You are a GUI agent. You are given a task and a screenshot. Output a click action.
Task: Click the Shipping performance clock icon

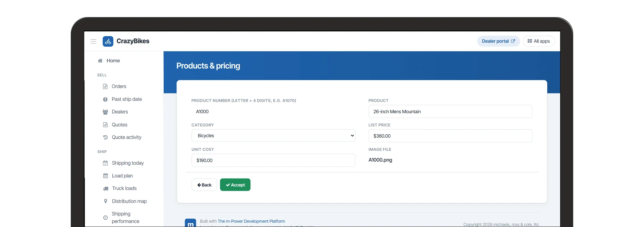pos(105,218)
